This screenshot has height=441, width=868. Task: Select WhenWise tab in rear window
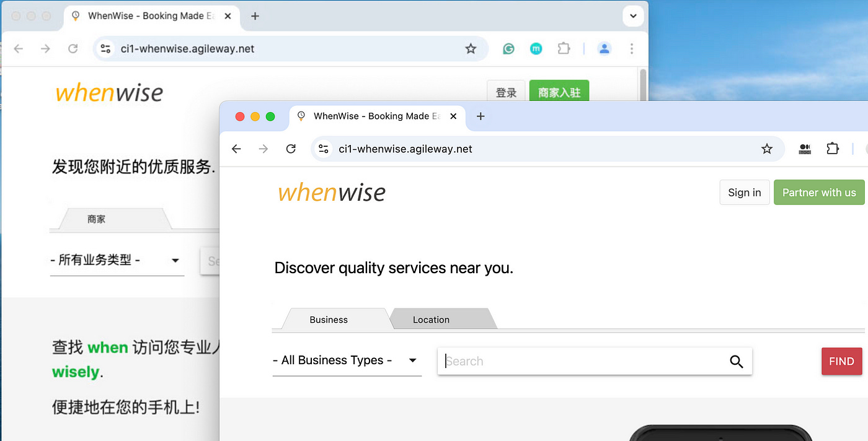point(151,16)
